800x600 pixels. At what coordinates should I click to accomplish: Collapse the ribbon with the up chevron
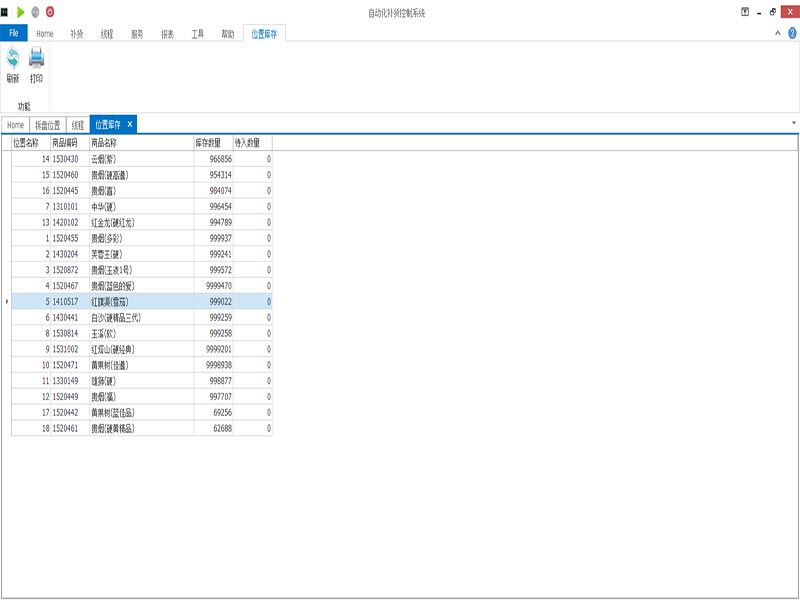[x=778, y=33]
